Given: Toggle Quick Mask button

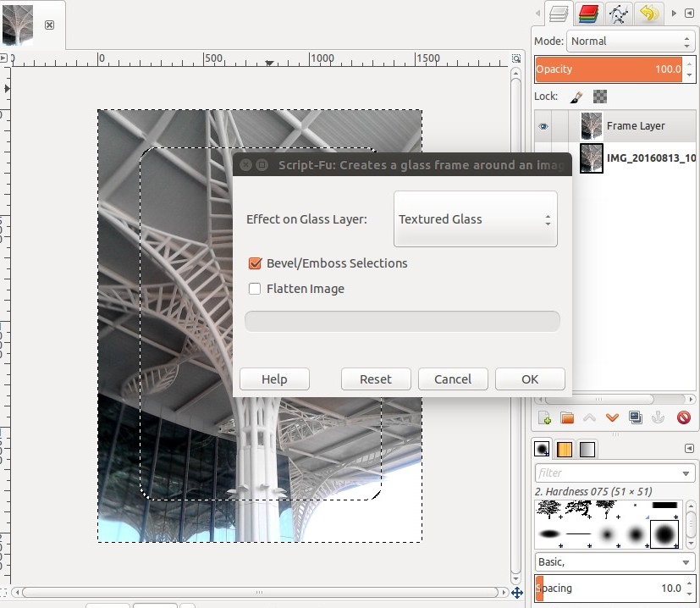Looking at the screenshot, I should [x=3, y=593].
